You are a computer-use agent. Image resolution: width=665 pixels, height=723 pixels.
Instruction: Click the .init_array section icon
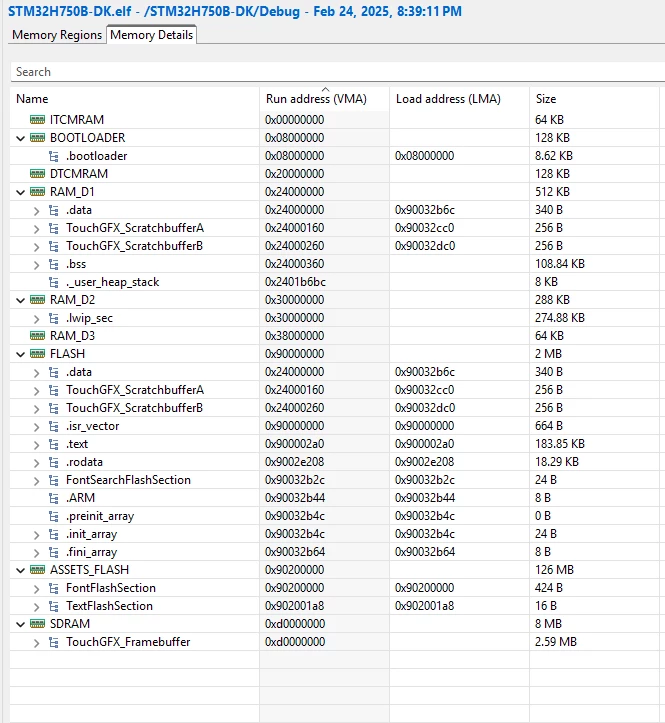(x=53, y=534)
